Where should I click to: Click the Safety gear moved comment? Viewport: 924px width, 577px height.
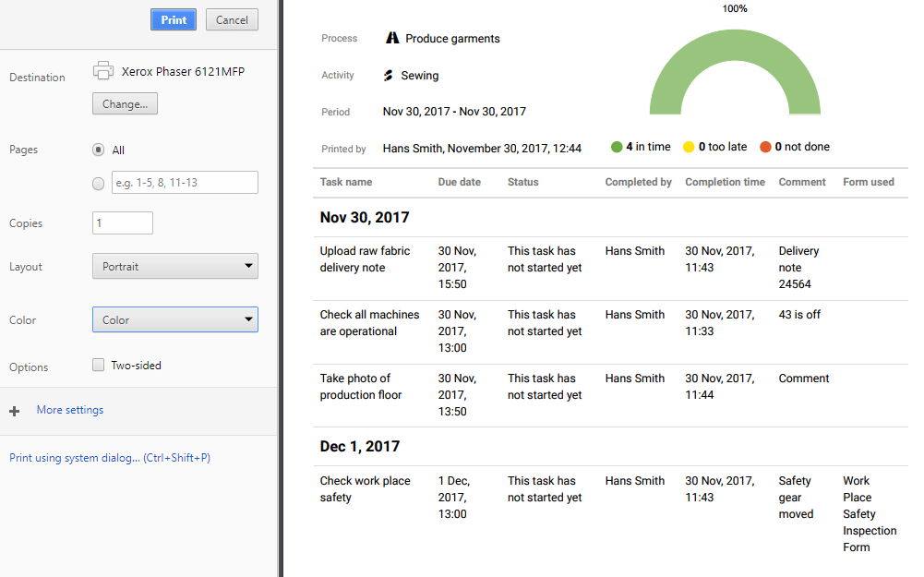(x=796, y=498)
